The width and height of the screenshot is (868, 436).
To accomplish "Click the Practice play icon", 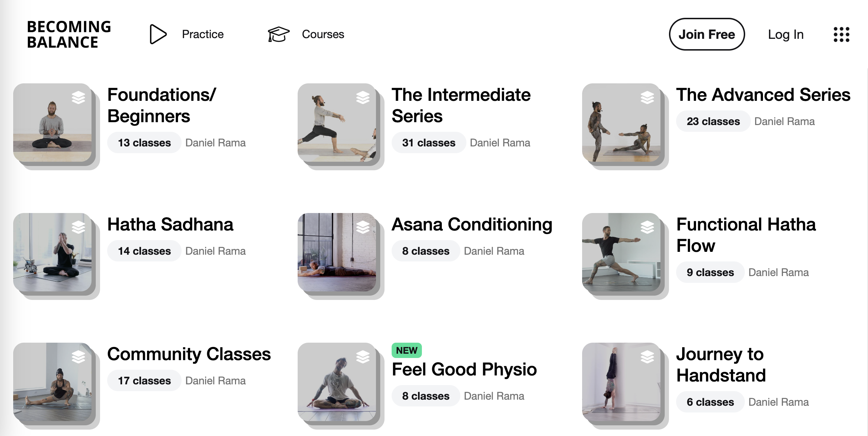I will (x=158, y=34).
